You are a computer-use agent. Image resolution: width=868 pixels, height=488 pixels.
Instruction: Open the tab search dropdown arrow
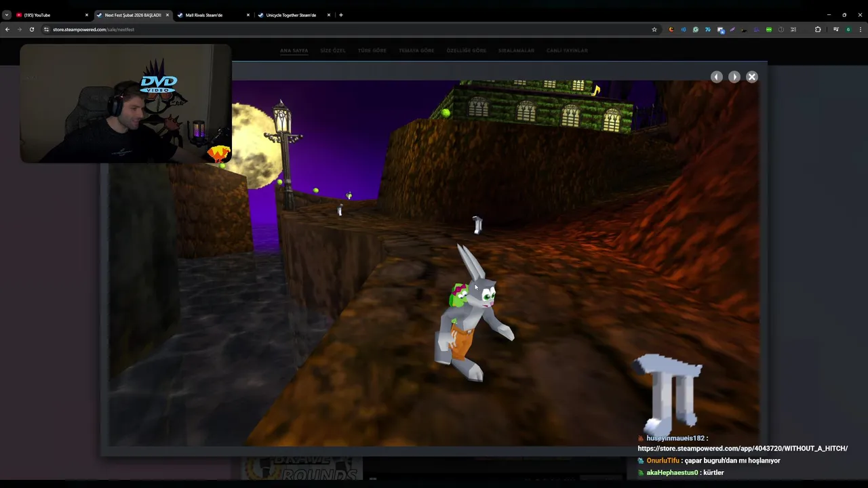[7, 15]
